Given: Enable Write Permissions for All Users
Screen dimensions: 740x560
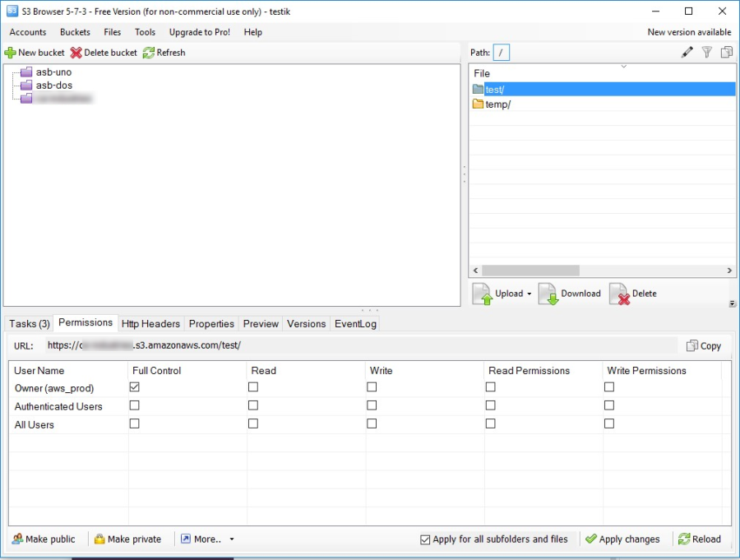Looking at the screenshot, I should pyautogui.click(x=609, y=423).
